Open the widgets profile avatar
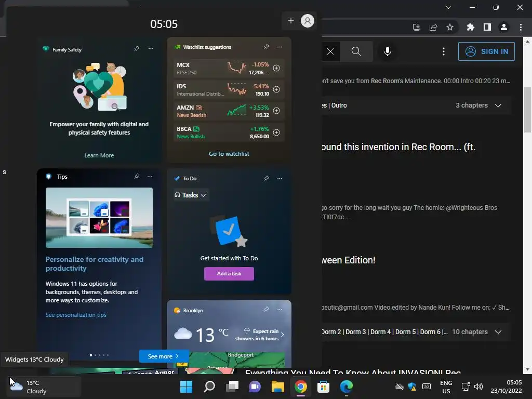Image resolution: width=532 pixels, height=399 pixels. pyautogui.click(x=308, y=21)
